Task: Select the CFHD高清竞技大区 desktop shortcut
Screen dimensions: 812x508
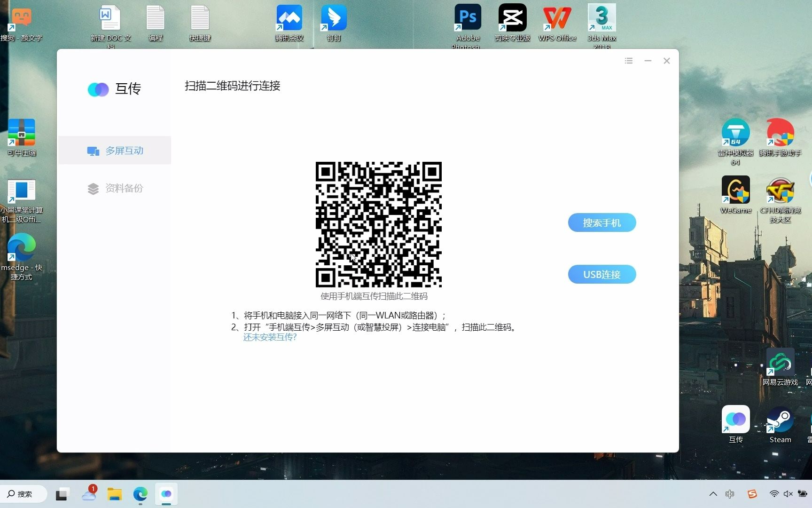Action: (x=780, y=199)
